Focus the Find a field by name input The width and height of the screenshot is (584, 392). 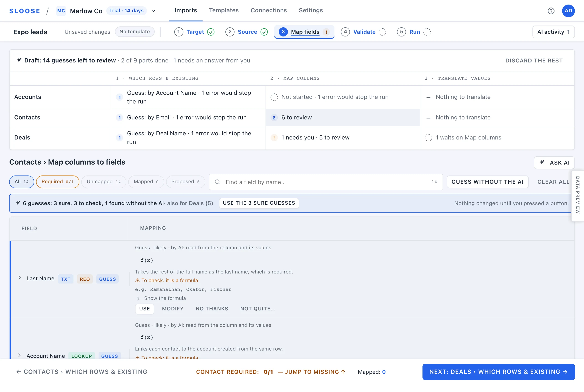point(326,182)
